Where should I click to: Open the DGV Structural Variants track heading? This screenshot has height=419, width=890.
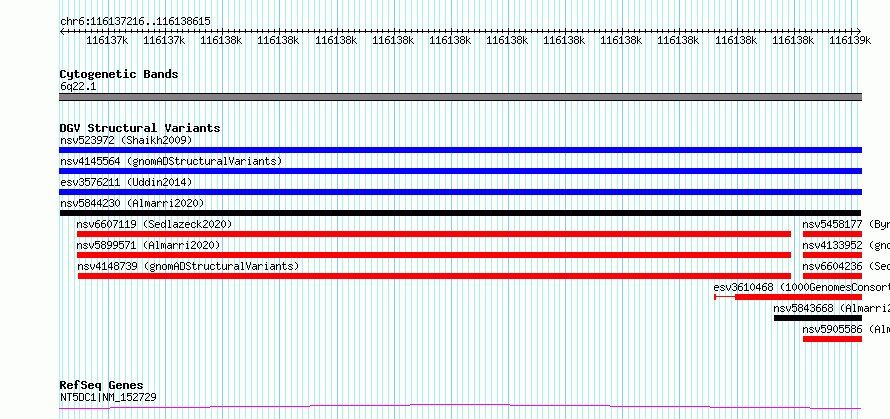pos(140,128)
